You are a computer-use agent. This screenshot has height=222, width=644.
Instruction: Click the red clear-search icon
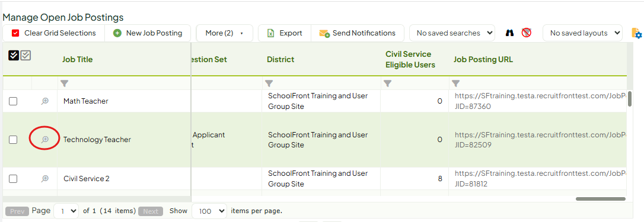point(527,33)
